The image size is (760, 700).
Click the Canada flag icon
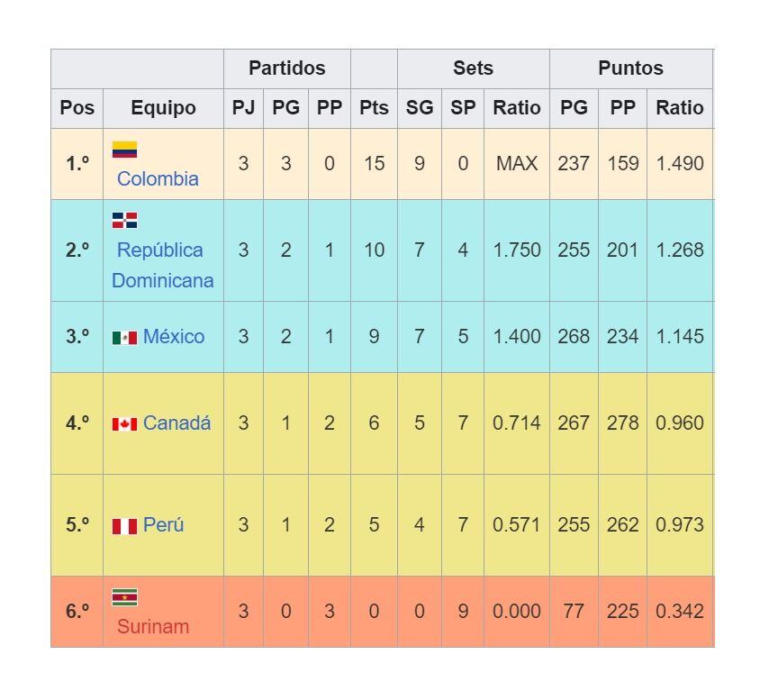pos(124,423)
